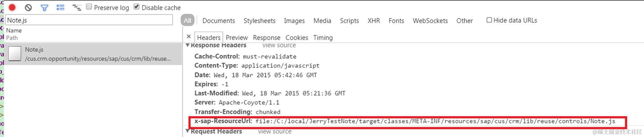The height and width of the screenshot is (137, 644).
Task: Toggle the filter funnel icon
Action: [x=44, y=8]
